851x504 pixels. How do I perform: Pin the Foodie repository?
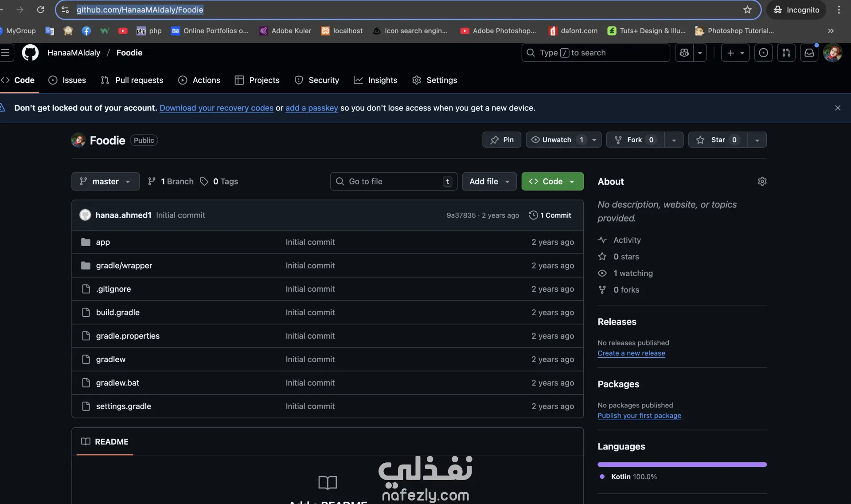[x=502, y=140]
